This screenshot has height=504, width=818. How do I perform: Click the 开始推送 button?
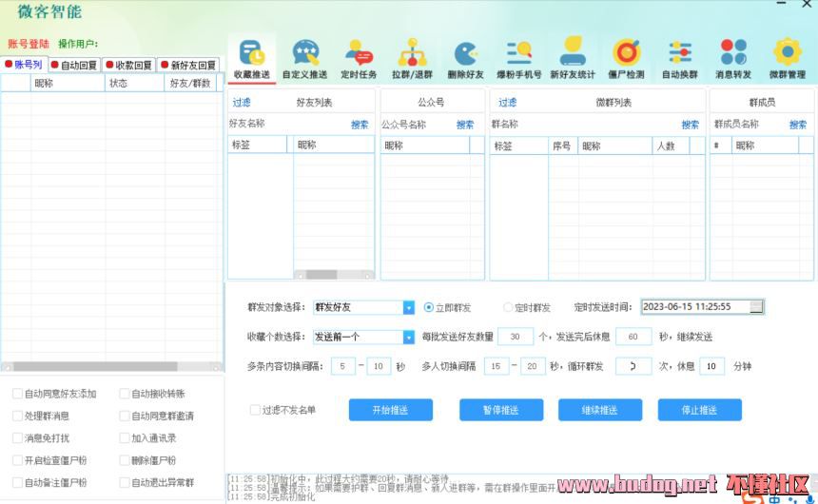click(x=391, y=410)
